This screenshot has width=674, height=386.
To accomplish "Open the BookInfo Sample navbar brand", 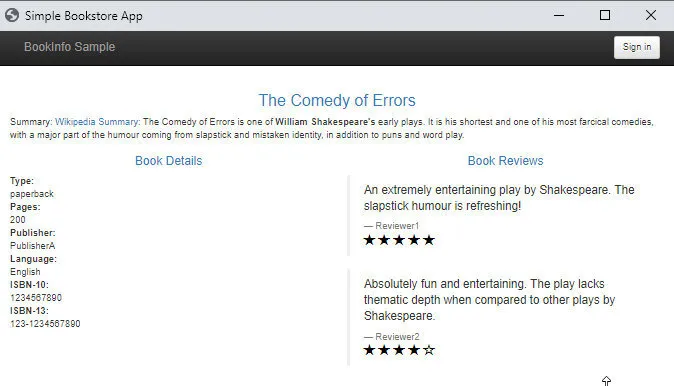I will [70, 47].
